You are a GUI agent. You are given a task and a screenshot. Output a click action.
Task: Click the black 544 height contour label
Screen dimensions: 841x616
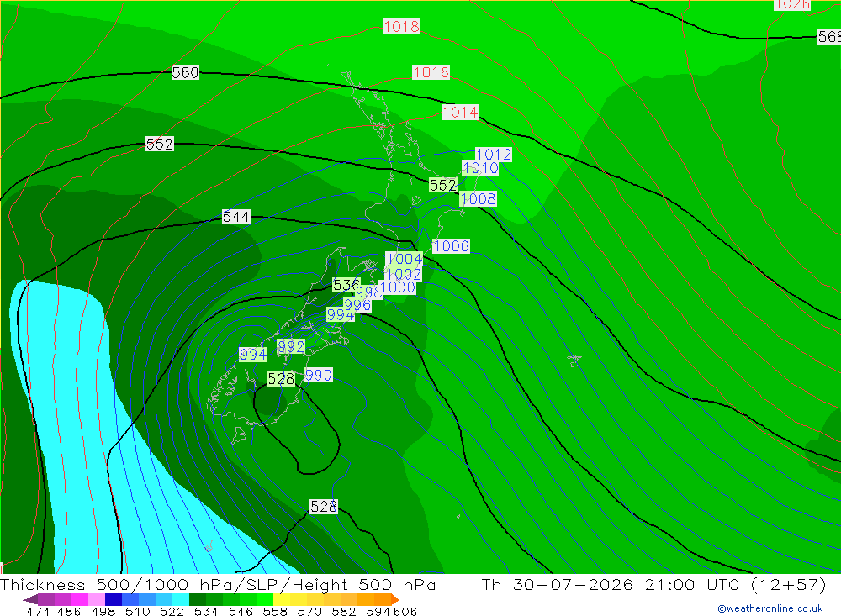[236, 217]
